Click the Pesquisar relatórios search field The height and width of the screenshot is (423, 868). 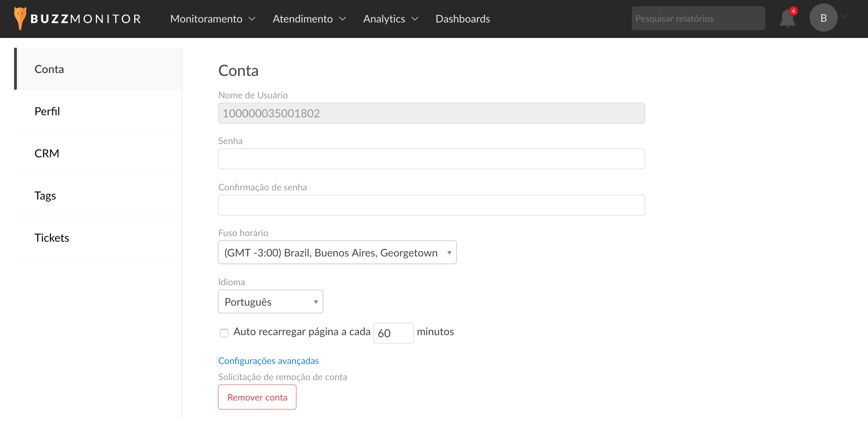[x=698, y=19]
